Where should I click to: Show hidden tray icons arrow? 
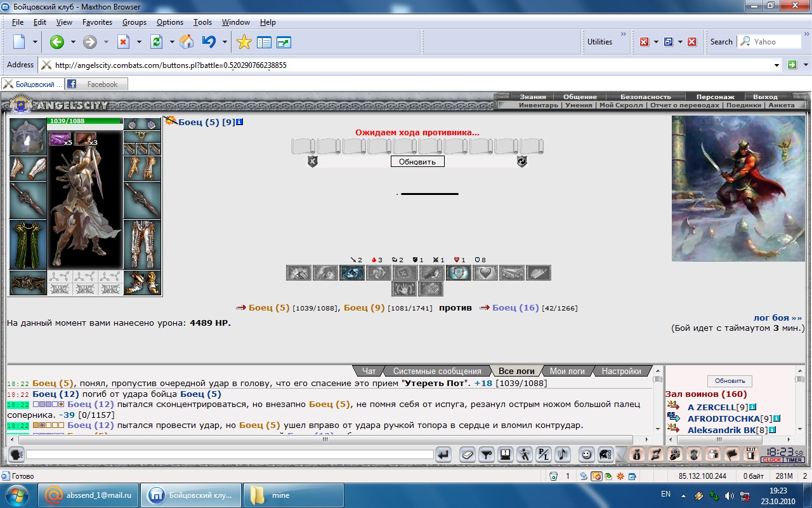click(x=683, y=495)
